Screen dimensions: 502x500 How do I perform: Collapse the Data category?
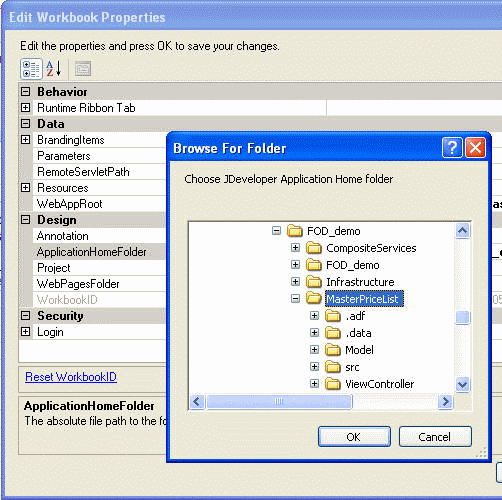pos(25,123)
